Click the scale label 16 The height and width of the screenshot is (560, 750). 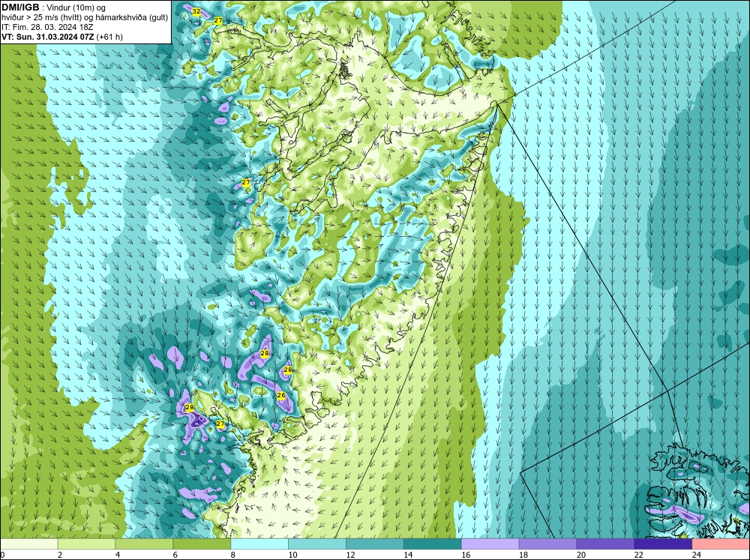(x=466, y=555)
